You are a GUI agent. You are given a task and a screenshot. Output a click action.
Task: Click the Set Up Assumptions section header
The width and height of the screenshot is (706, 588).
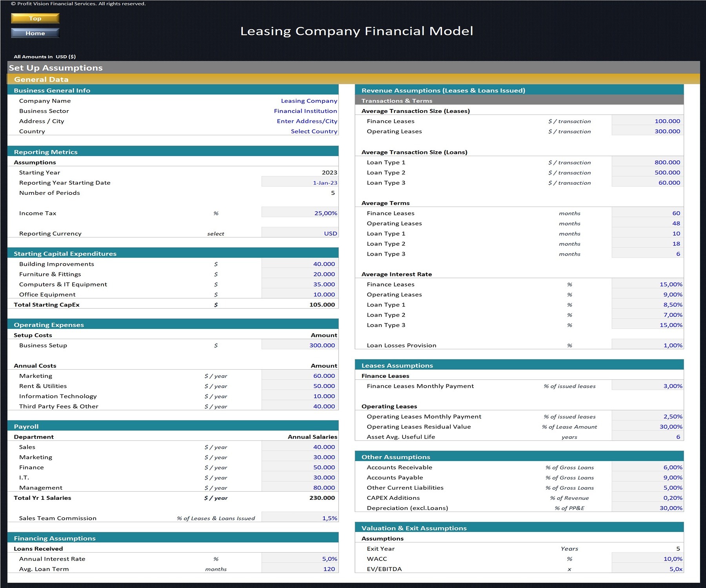[x=56, y=67]
